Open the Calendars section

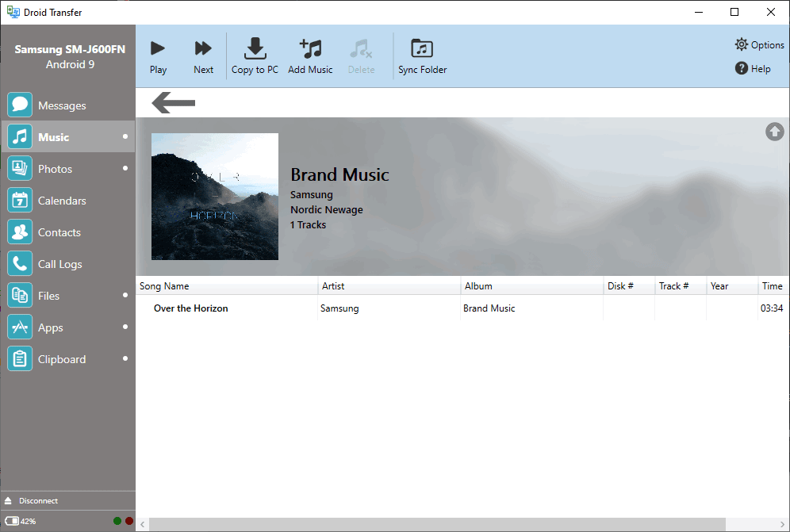tap(68, 200)
